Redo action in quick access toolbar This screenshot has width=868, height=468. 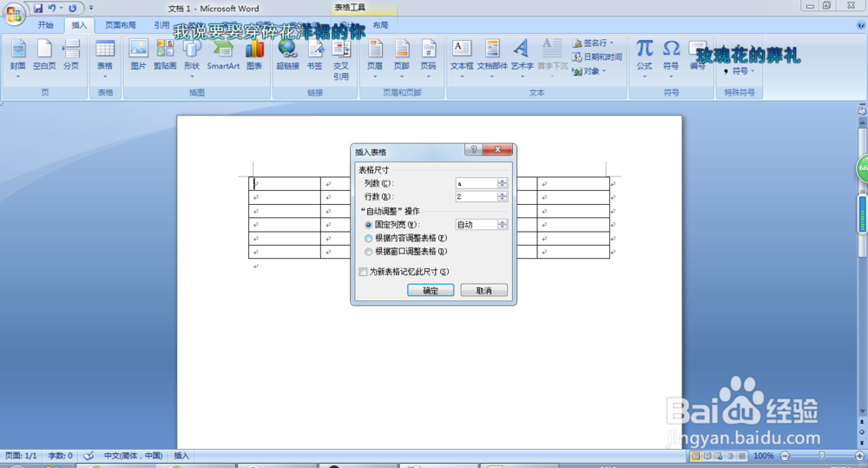73,9
